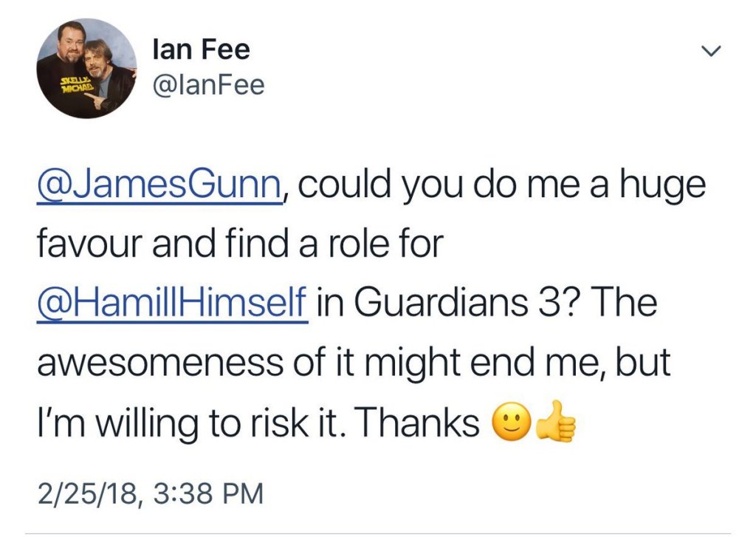The height and width of the screenshot is (537, 756).
Task: Click the smiley face emoji
Action: point(506,424)
